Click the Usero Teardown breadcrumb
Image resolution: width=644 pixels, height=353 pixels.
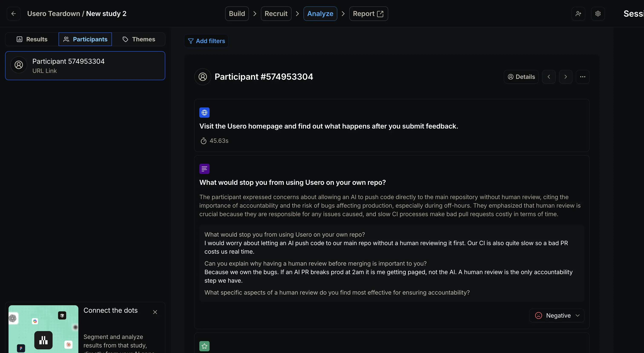click(x=53, y=13)
